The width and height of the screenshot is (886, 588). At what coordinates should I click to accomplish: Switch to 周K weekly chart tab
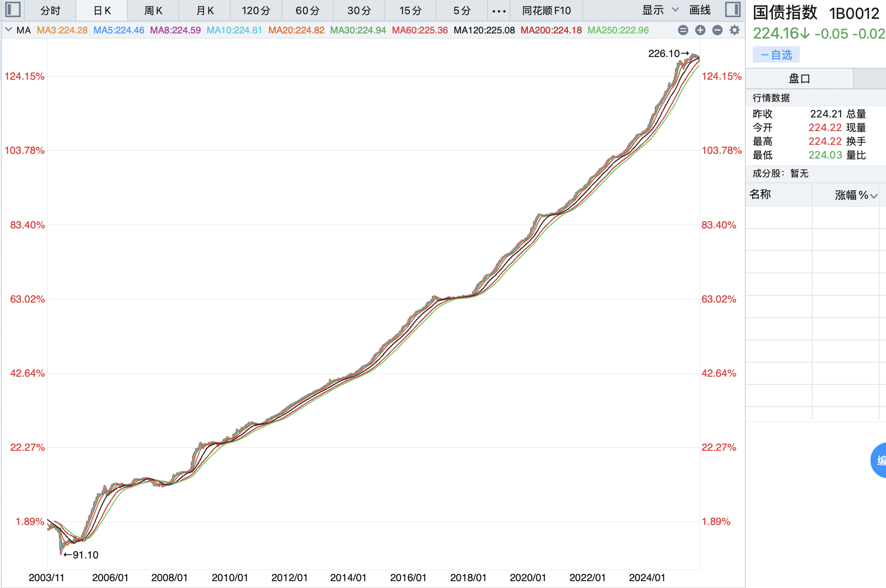153,11
